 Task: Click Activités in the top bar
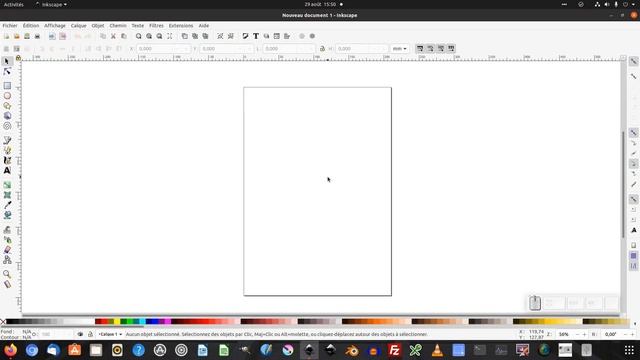(x=13, y=4)
